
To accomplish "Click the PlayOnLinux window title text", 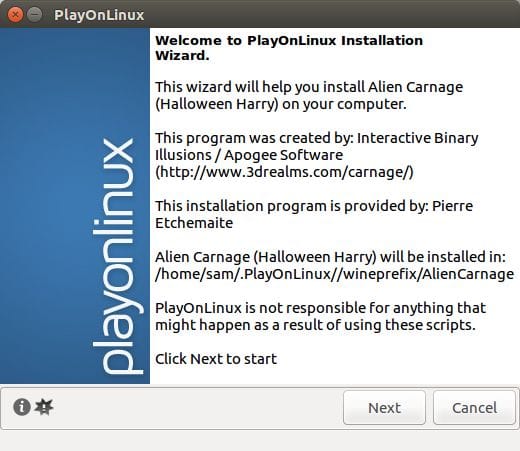I will (99, 15).
